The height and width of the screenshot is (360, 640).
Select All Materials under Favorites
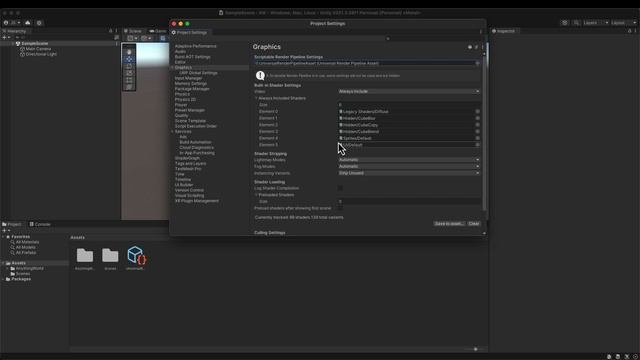pos(27,242)
